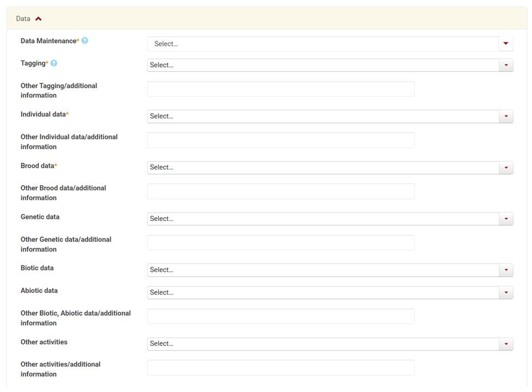Image resolution: width=532 pixels, height=392 pixels.
Task: Click the Other Individual data information field
Action: [281, 140]
